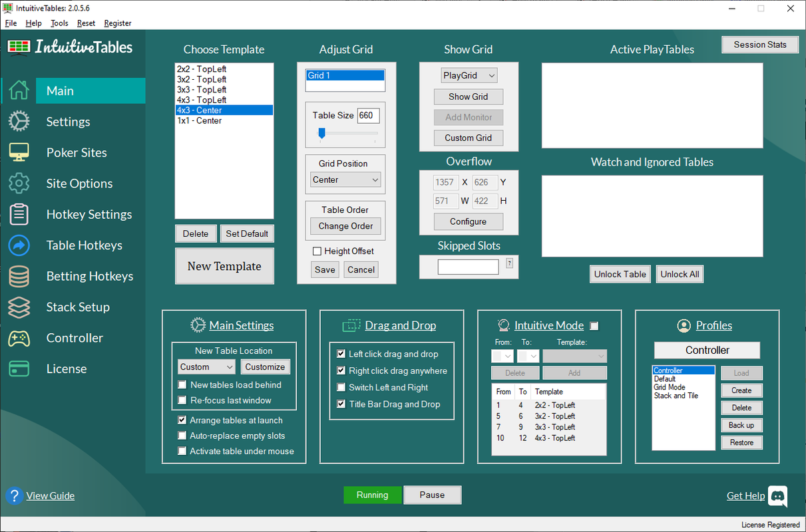The image size is (806, 532).
Task: Select the 1x1 - Center template
Action: [224, 121]
